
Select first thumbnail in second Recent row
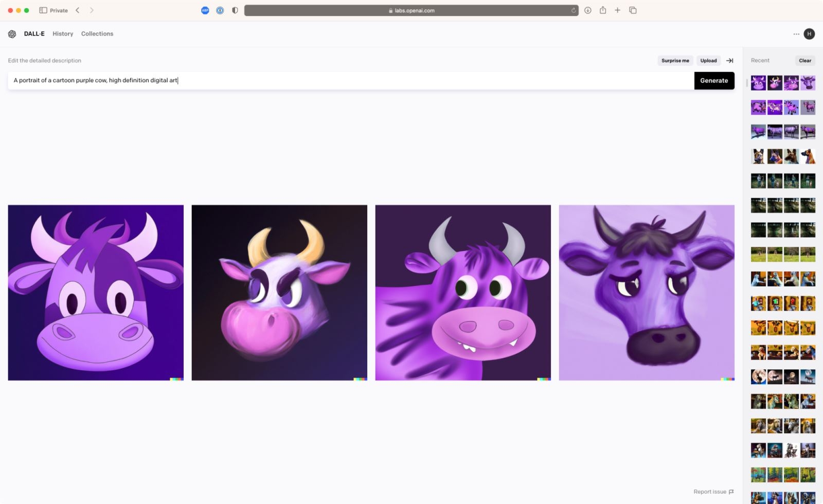tap(758, 107)
